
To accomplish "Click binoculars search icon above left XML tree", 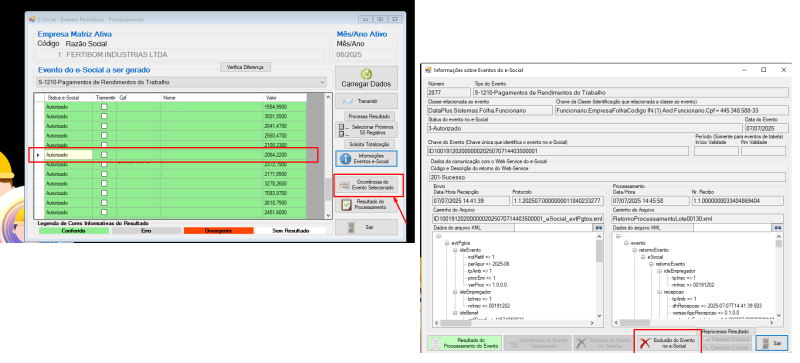I will pos(598,228).
